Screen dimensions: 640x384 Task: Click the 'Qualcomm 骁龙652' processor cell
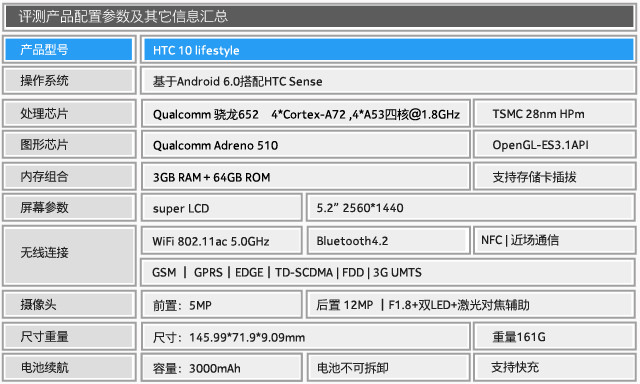(x=306, y=113)
